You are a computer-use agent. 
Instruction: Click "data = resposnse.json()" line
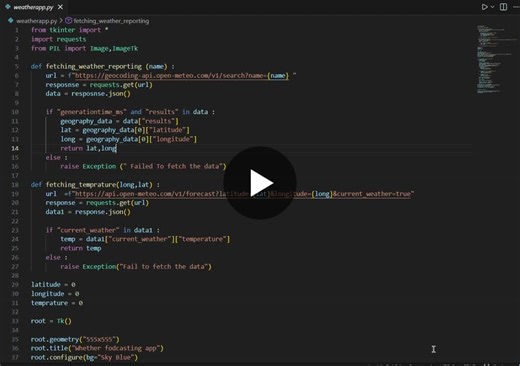click(x=88, y=94)
